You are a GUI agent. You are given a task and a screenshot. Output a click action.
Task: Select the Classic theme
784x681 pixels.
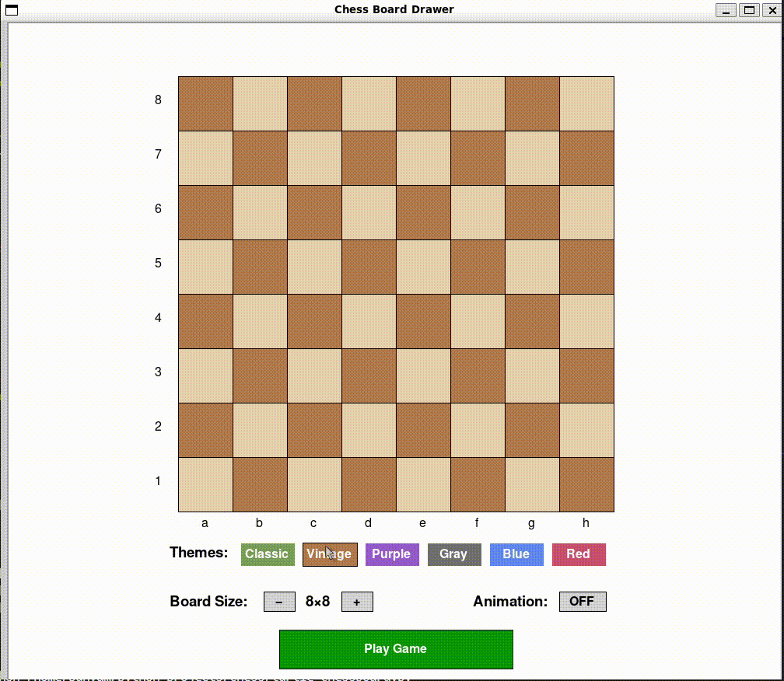(x=268, y=554)
